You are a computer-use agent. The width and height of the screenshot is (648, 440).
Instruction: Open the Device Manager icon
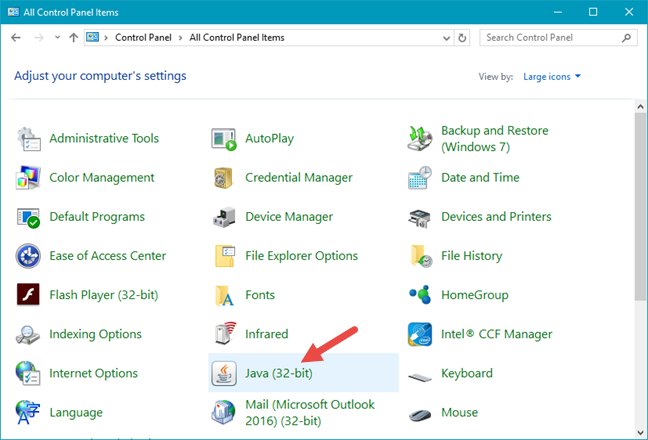224,217
